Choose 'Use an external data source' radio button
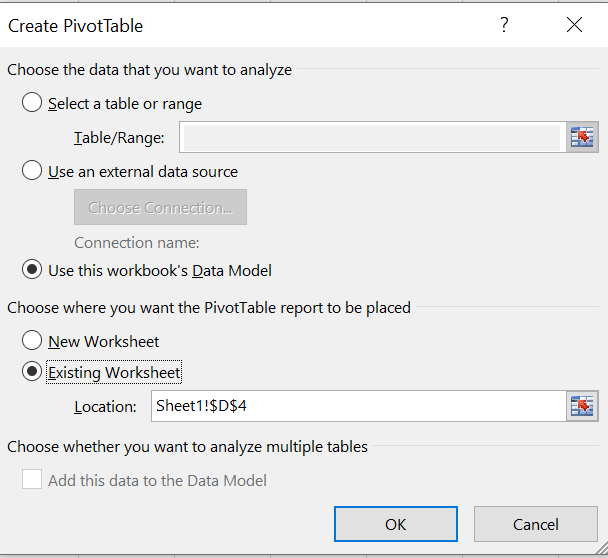The width and height of the screenshot is (608, 558). [x=32, y=171]
